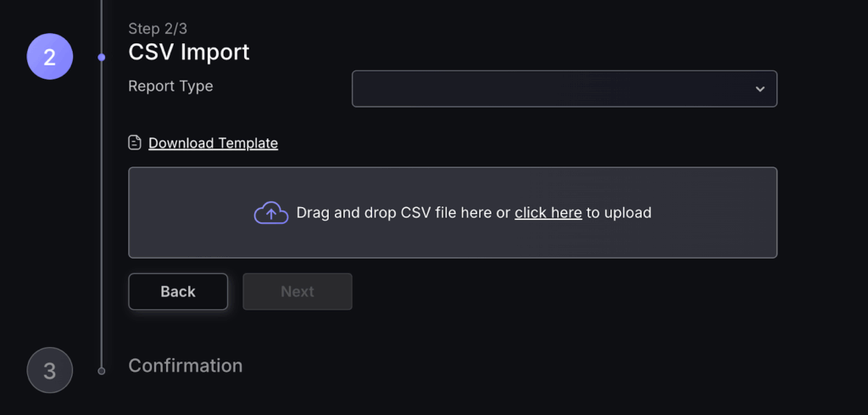Screen dimensions: 868x415
Task: Open the Download Template link
Action: [x=213, y=143]
